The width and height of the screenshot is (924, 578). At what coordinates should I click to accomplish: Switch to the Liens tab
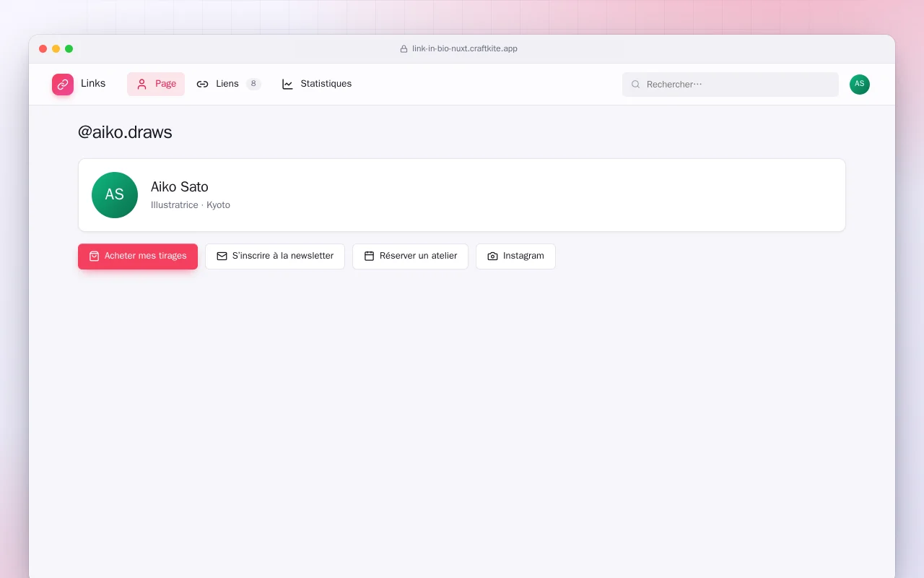coord(228,84)
